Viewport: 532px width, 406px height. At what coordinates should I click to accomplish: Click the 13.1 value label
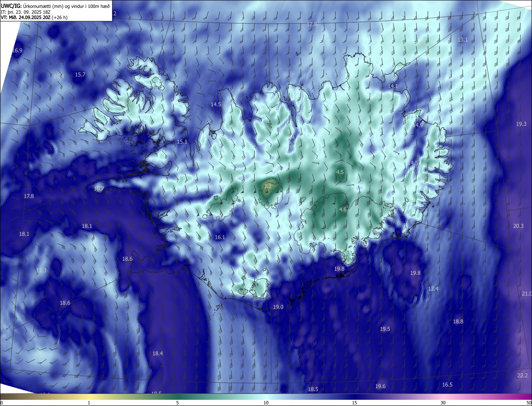tap(463, 39)
